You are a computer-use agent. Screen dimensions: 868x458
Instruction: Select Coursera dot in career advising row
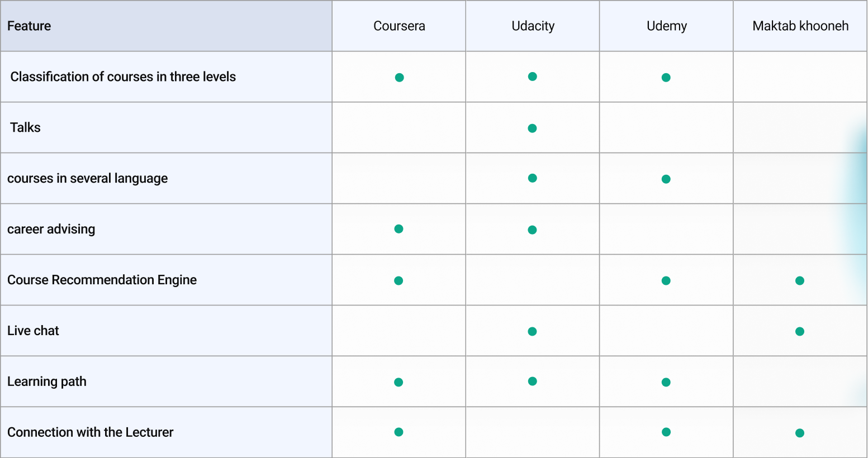point(399,229)
